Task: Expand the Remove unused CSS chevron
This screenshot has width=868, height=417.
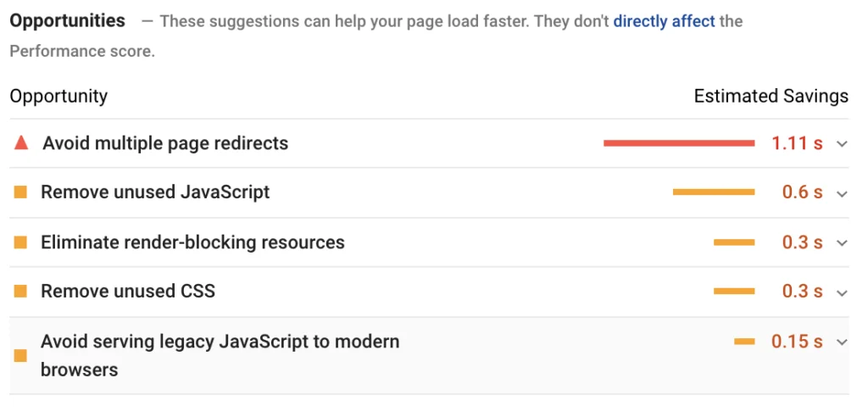Action: (842, 292)
